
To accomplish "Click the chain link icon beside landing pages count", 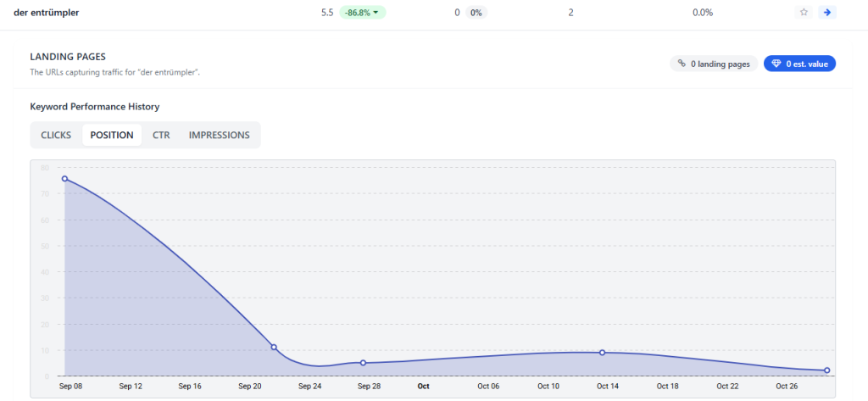I will [682, 64].
